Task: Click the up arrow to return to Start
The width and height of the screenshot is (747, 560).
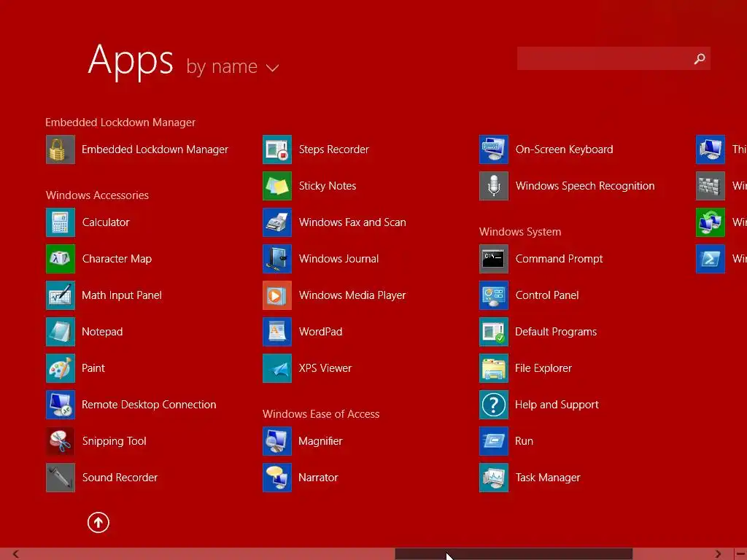Action: coord(98,522)
